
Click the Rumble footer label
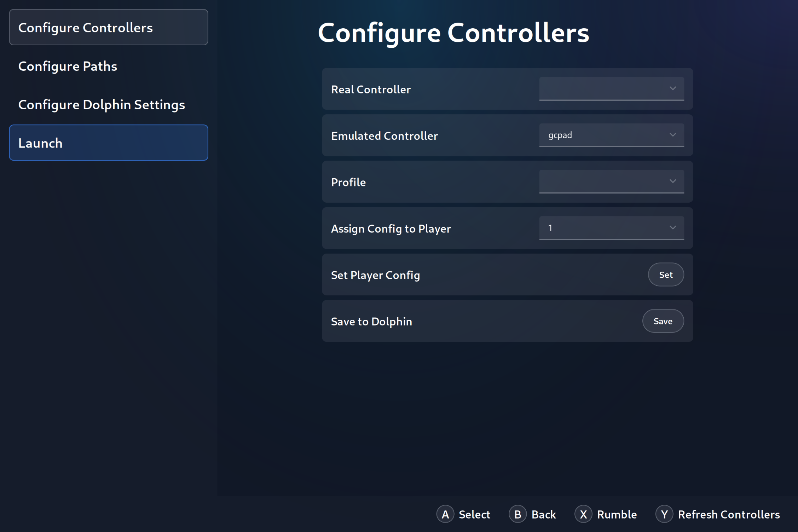[617, 514]
